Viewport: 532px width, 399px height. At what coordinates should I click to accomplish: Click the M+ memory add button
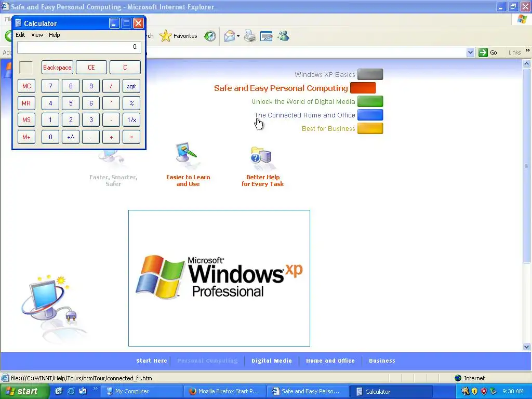[26, 137]
